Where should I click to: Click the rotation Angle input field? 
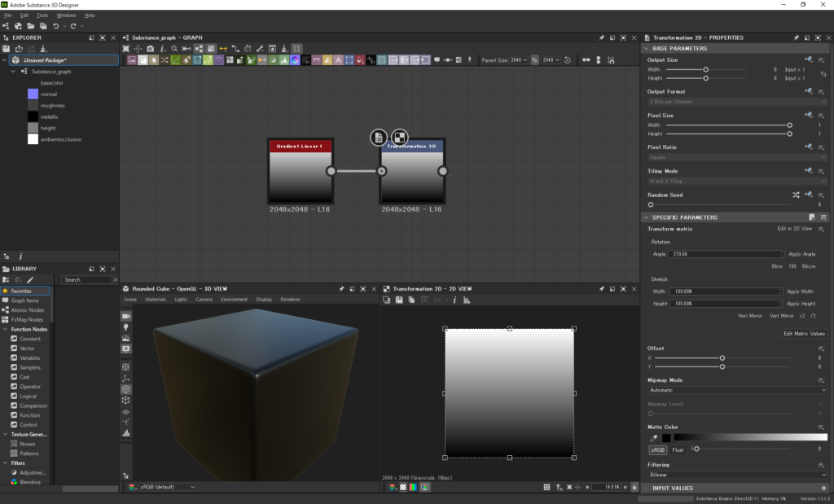(x=726, y=254)
